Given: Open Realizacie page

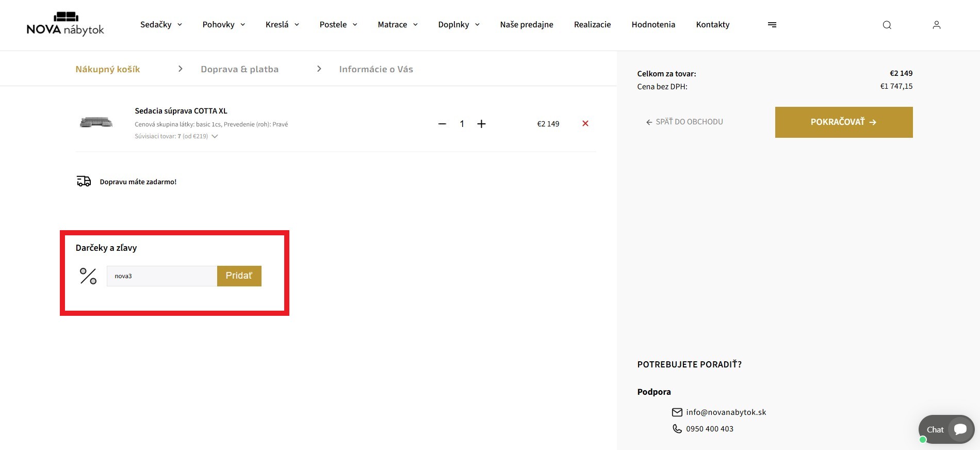Looking at the screenshot, I should [x=592, y=25].
